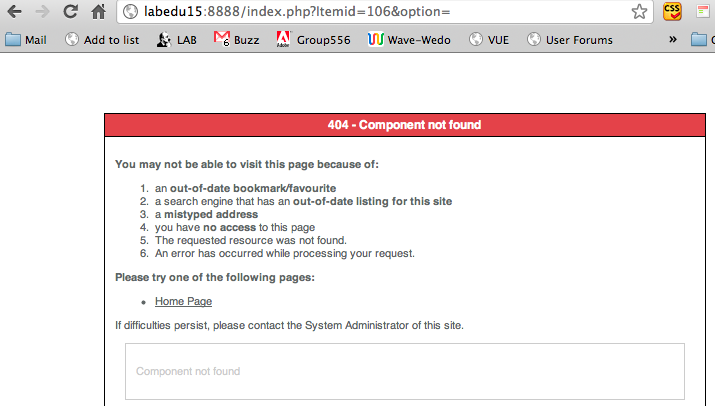Viewport: 715px width, 406px height.
Task: Open the VUE bookmark
Action: tap(489, 40)
